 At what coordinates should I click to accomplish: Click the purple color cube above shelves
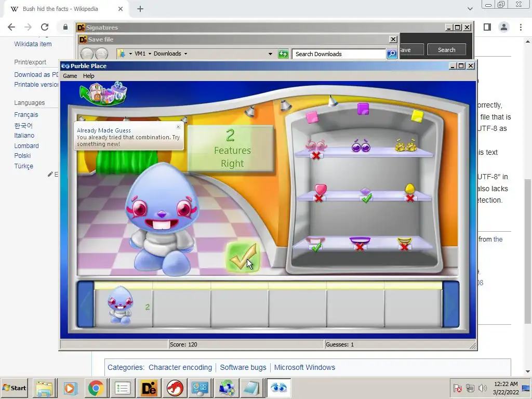(x=363, y=109)
